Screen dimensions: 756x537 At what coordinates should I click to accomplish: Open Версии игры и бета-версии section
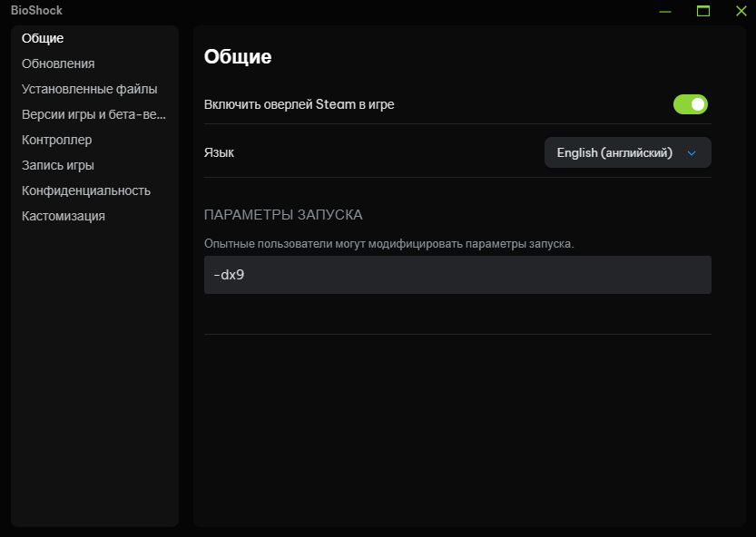[x=93, y=114]
